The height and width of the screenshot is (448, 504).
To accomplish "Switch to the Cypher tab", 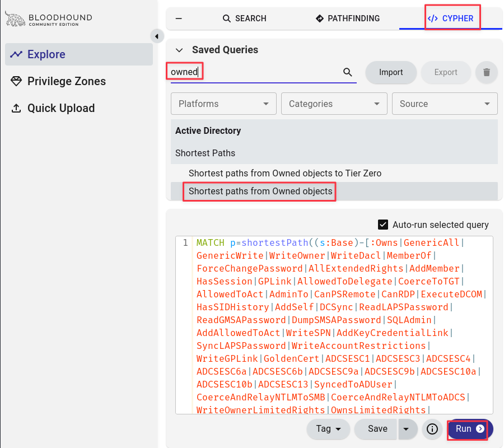I will [451, 18].
